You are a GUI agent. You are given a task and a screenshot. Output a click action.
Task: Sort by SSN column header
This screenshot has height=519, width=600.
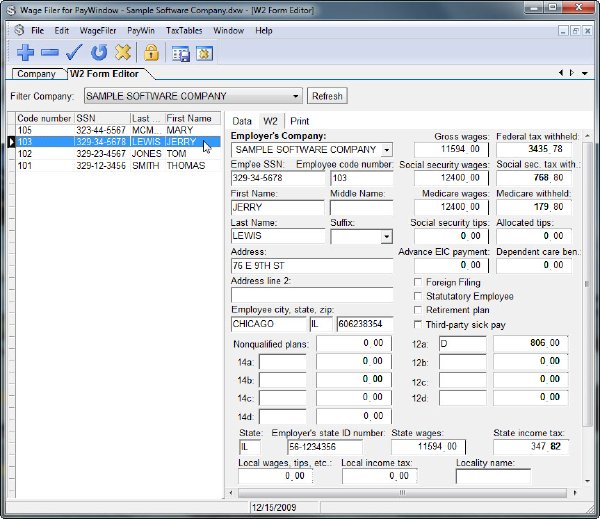tap(102, 118)
